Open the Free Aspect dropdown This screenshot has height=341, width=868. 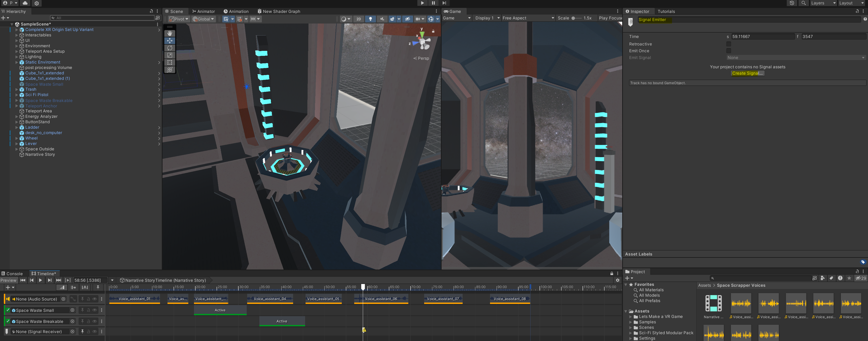(528, 18)
